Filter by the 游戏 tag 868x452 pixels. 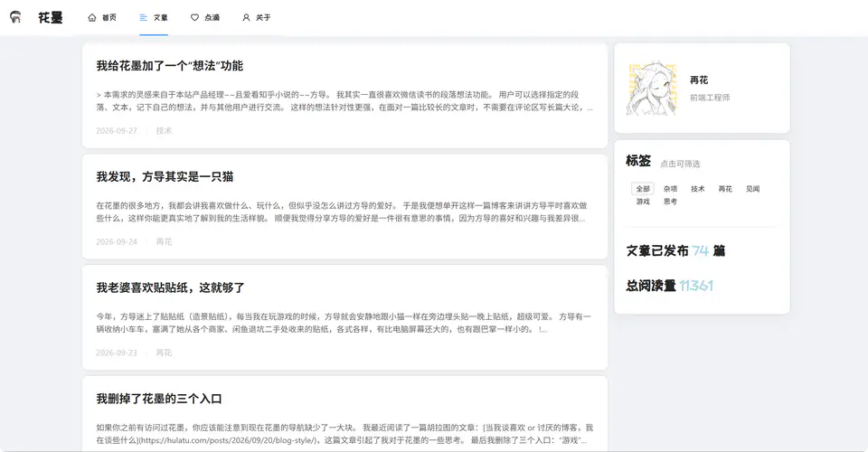pos(643,202)
